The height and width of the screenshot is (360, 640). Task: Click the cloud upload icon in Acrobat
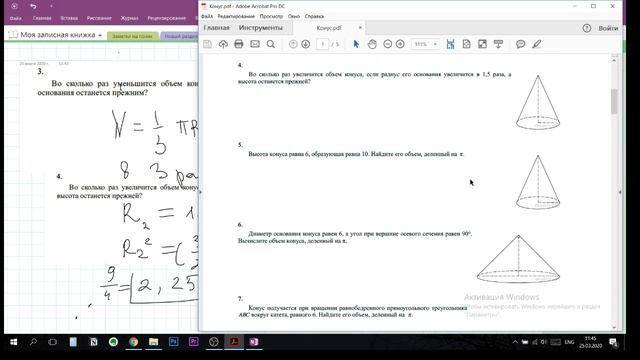click(x=223, y=44)
